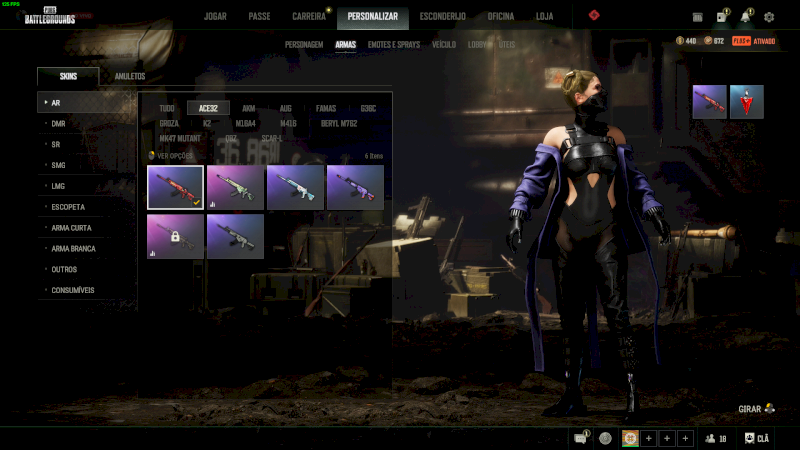800x450 pixels.
Task: Switch to VEÍCULO sub-tab
Action: pyautogui.click(x=444, y=45)
